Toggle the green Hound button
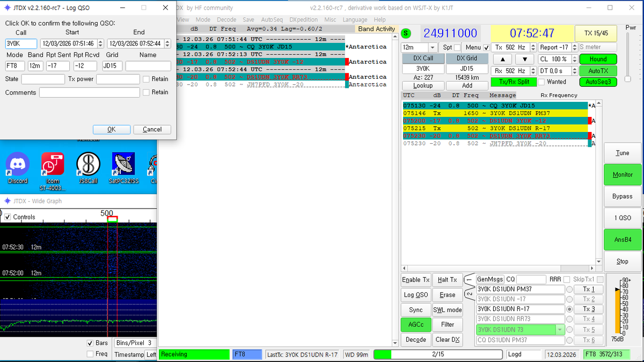Image resolution: width=644 pixels, height=362 pixels. click(x=598, y=59)
